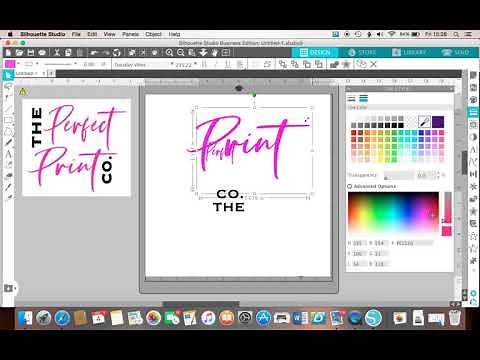This screenshot has height=360, width=480.
Task: Open Safari from the Dock
Action: pyautogui.click(x=62, y=318)
